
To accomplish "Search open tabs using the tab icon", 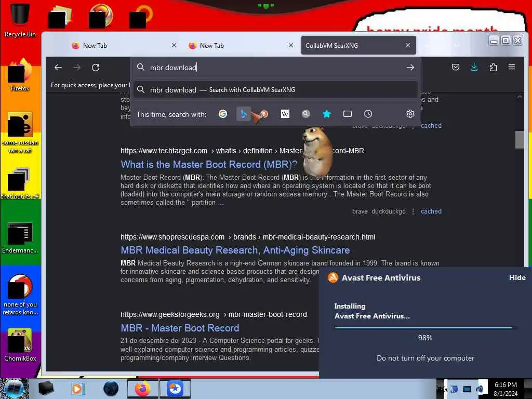I will [348, 114].
